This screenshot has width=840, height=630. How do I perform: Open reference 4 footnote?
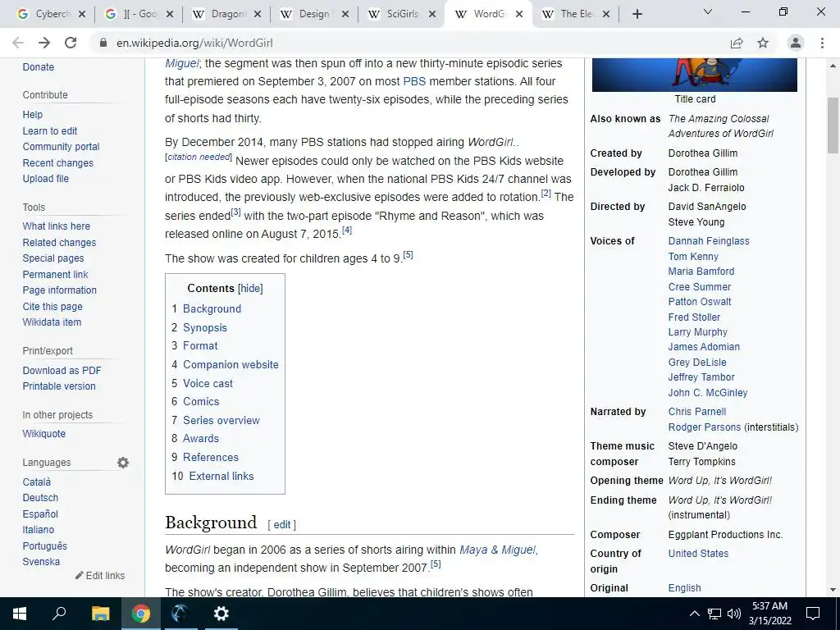[347, 230]
